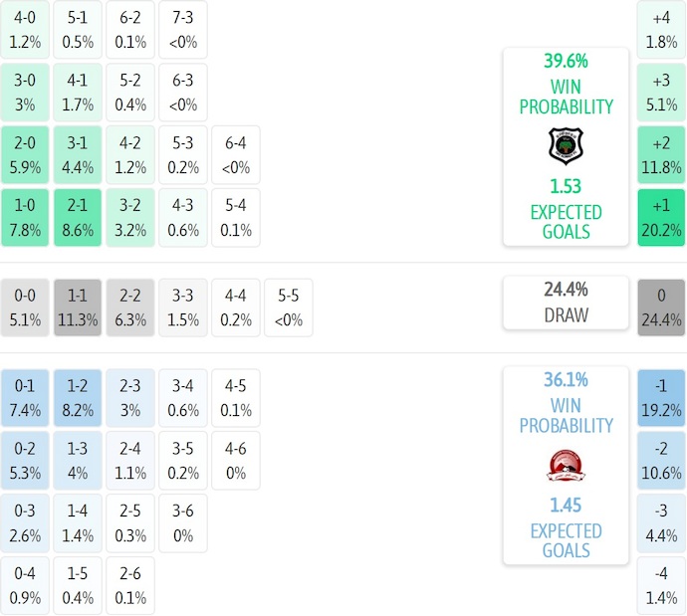The image size is (687, 616).
Task: Pick the 5-5 draw score cell
Action: click(x=288, y=308)
